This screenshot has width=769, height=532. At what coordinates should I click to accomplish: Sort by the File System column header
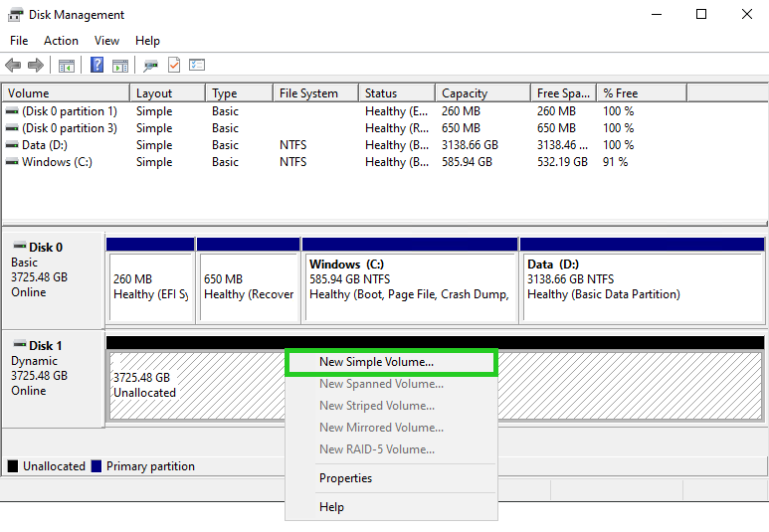click(x=315, y=93)
